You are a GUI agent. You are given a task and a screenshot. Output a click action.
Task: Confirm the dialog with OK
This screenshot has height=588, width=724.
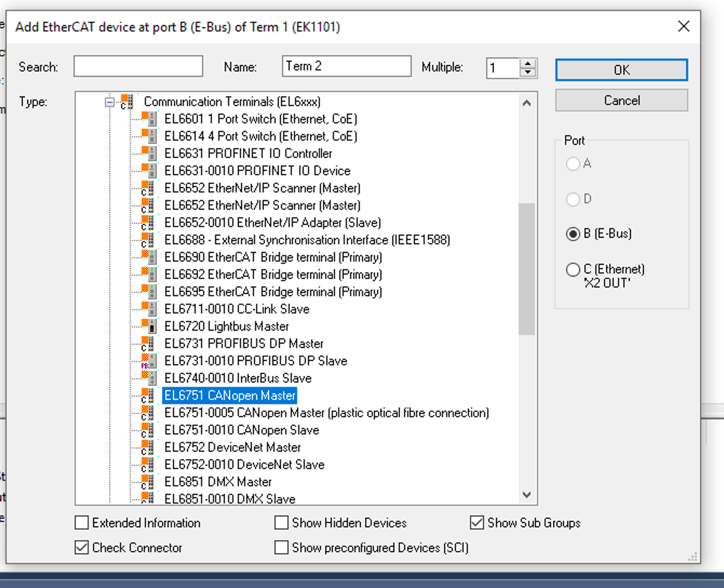click(x=620, y=70)
